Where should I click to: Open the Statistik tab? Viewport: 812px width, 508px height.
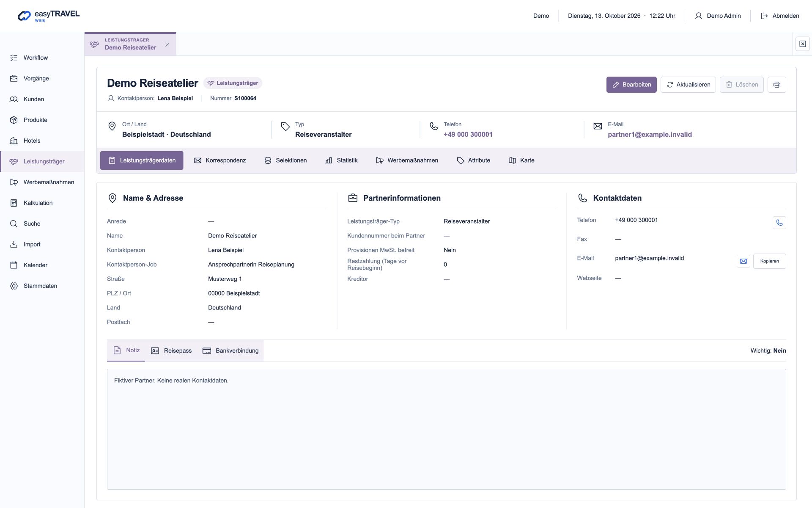(x=341, y=160)
